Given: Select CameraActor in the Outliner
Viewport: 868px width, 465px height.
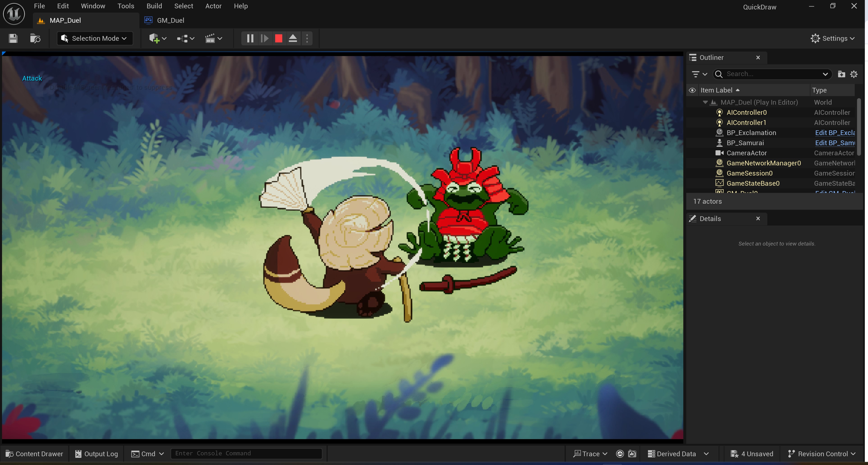Looking at the screenshot, I should 746,153.
